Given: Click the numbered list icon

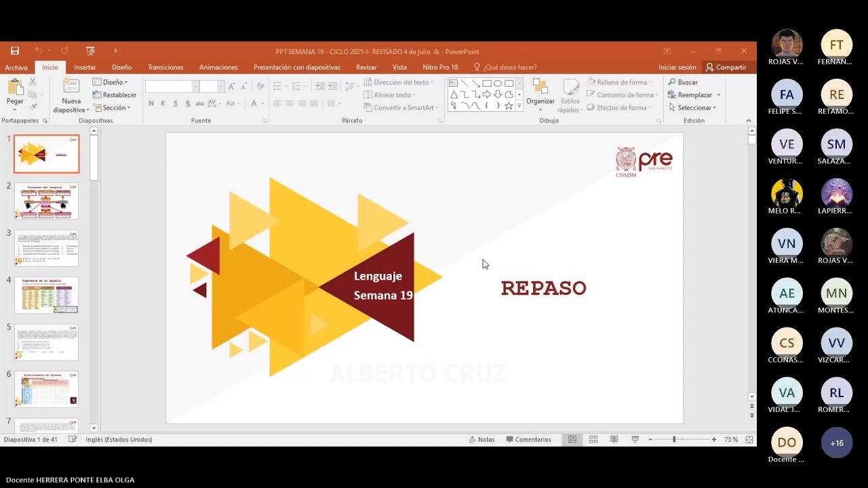Looking at the screenshot, I should click(x=296, y=87).
